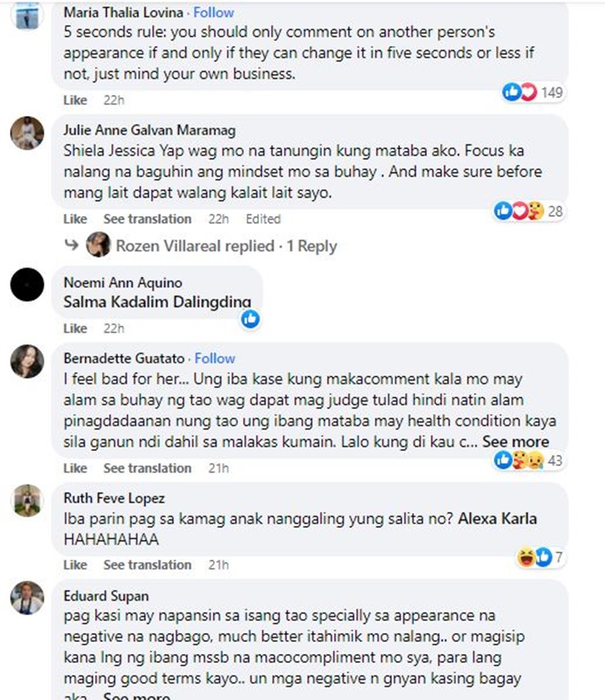
Task: Click the thumbs-up reaction on Noemi's comment
Action: (x=251, y=319)
